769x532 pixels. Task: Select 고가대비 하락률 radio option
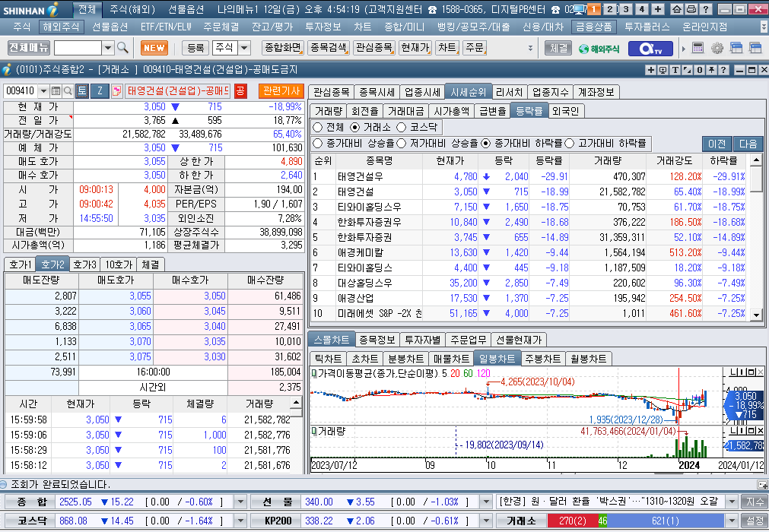(570, 144)
